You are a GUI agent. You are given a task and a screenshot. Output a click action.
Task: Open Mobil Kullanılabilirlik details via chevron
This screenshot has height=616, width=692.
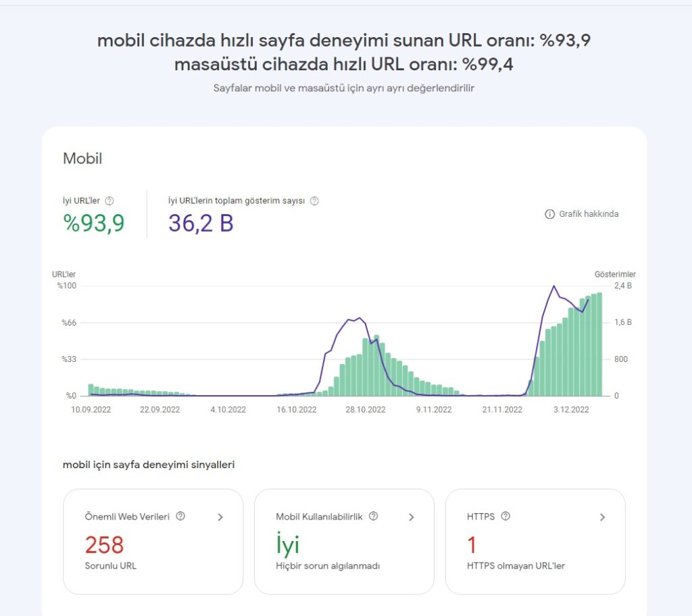(411, 517)
